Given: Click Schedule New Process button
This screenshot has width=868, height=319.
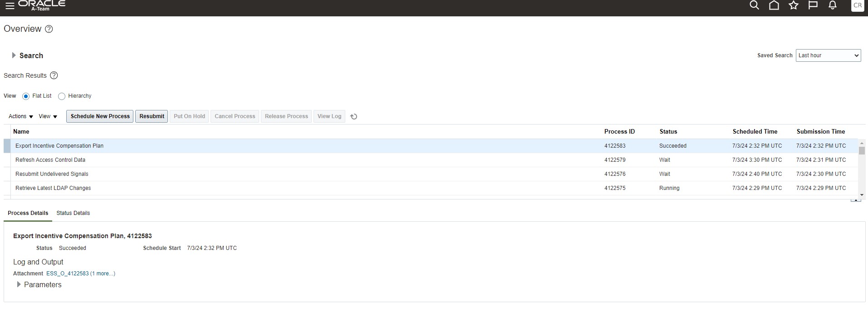Looking at the screenshot, I should pyautogui.click(x=100, y=116).
